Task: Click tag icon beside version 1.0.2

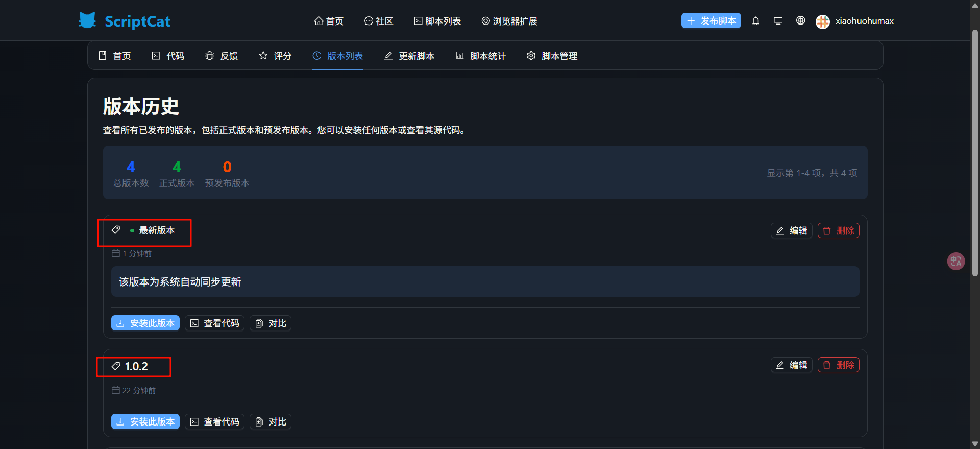Action: click(x=116, y=366)
